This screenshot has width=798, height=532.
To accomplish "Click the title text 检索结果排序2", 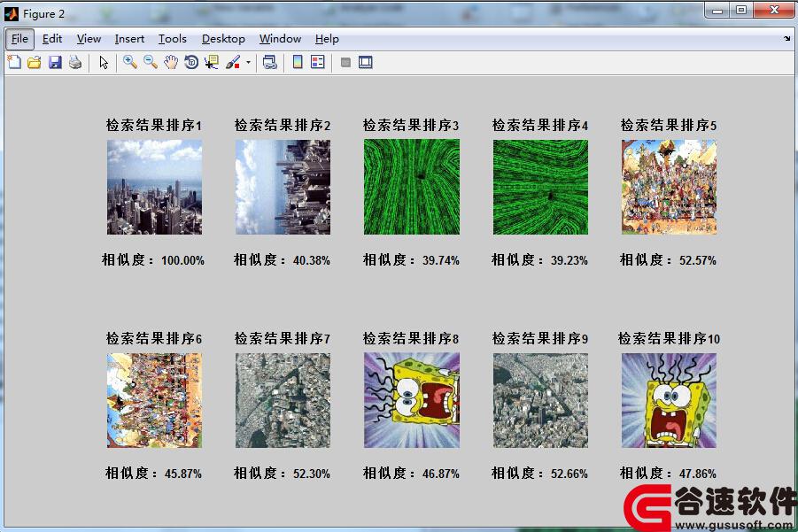I will (x=283, y=125).
